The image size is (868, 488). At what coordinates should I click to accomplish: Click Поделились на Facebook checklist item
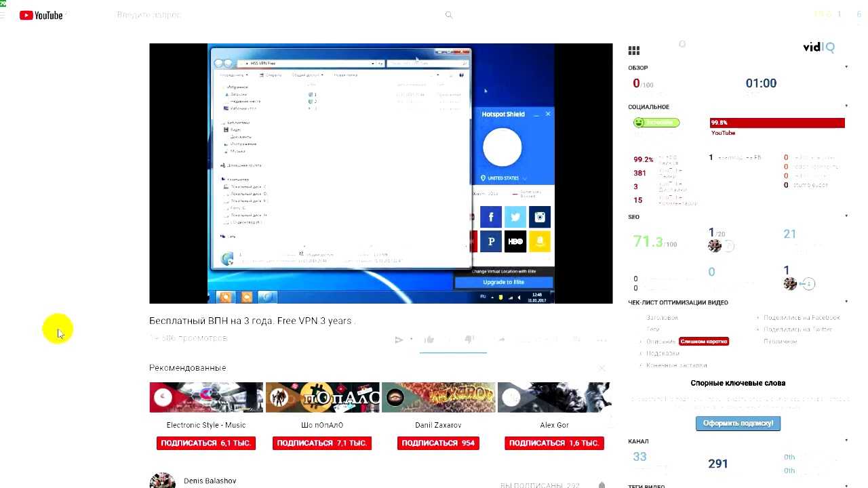[x=802, y=317]
